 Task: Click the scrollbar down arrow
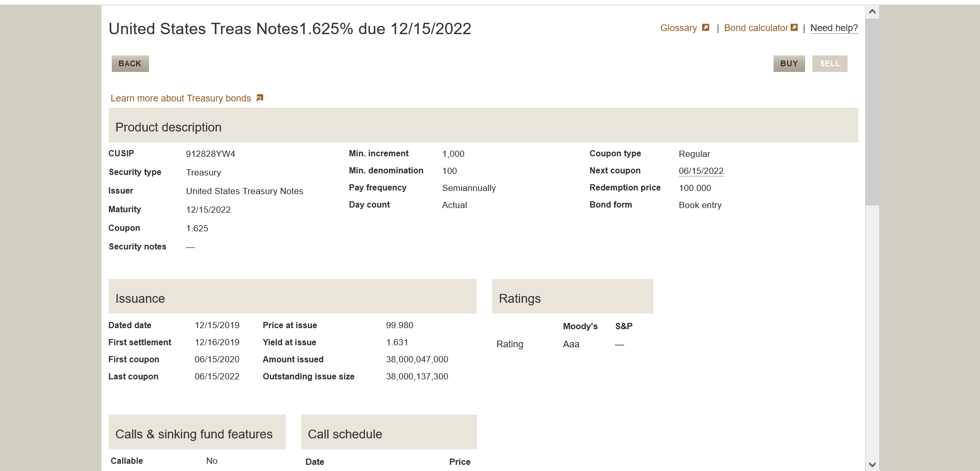[x=872, y=464]
